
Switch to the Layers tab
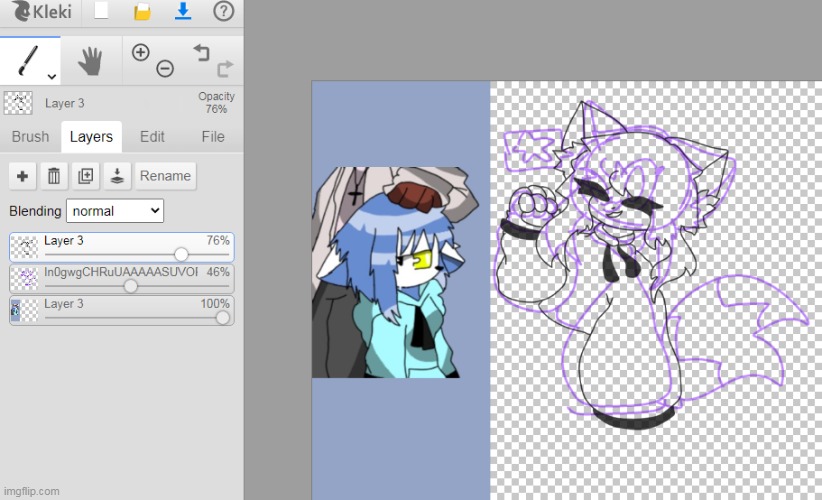tap(91, 137)
